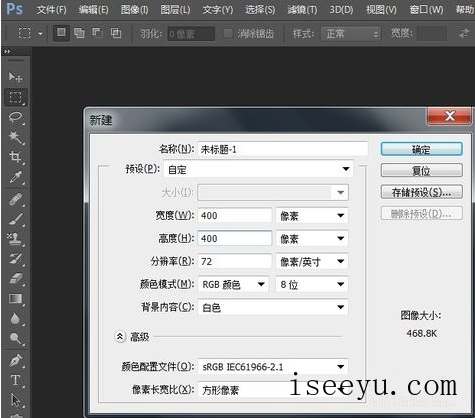Screen dimensions: 475x418
Task: Open the resolution unit dropdown
Action: pyautogui.click(x=312, y=262)
